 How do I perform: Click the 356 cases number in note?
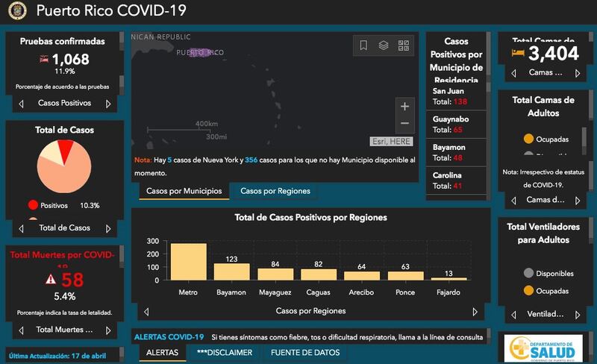(x=251, y=160)
